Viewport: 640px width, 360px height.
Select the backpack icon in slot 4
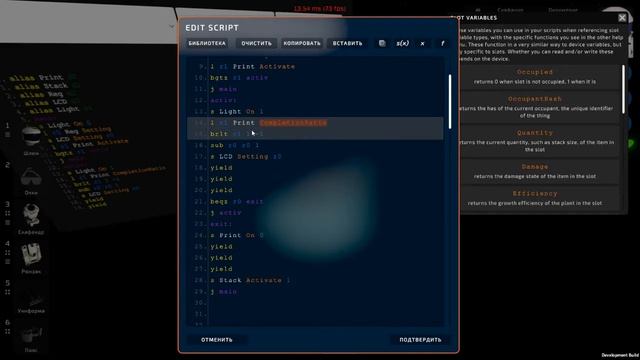[31, 254]
